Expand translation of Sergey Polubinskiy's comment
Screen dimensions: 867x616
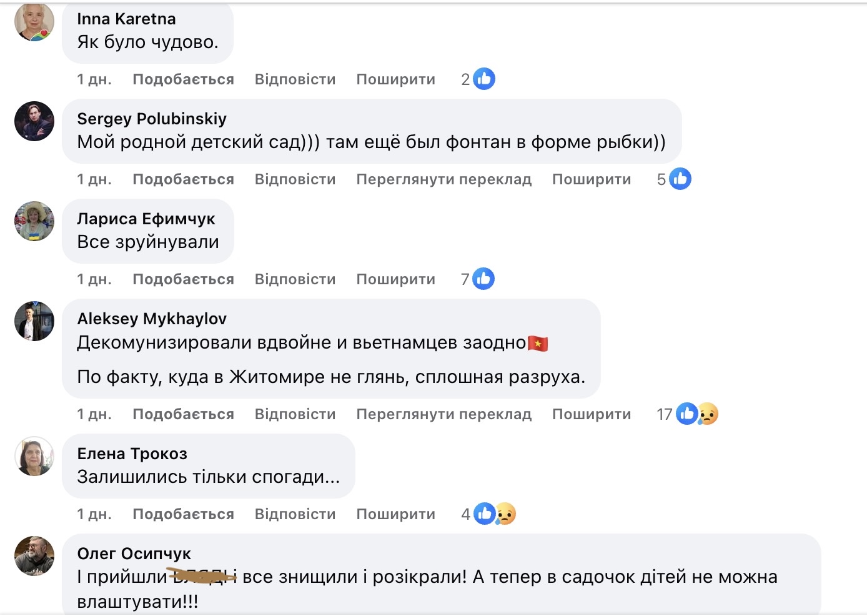pyautogui.click(x=443, y=179)
